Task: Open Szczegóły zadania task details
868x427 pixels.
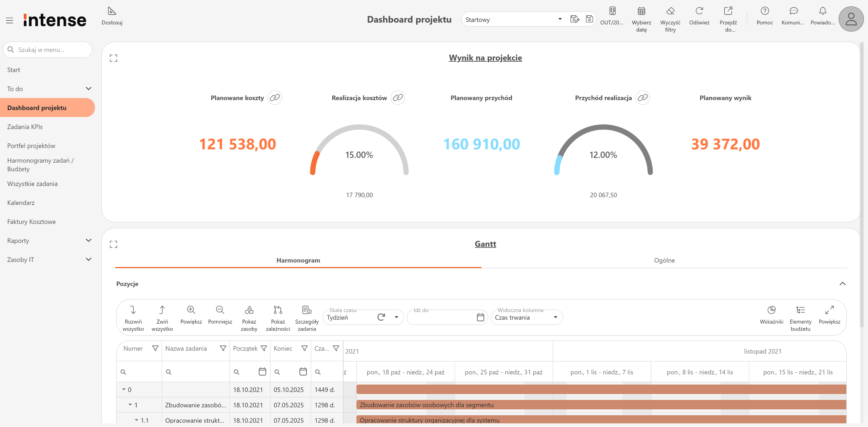Action: (x=307, y=318)
